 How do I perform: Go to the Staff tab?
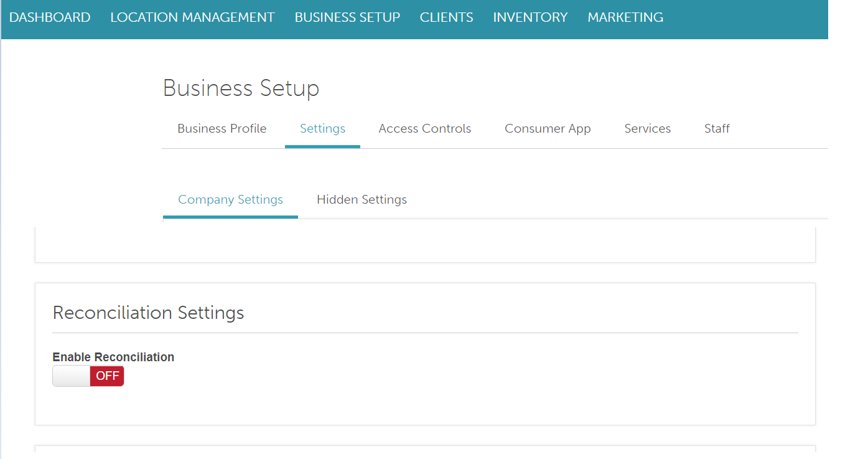click(717, 129)
